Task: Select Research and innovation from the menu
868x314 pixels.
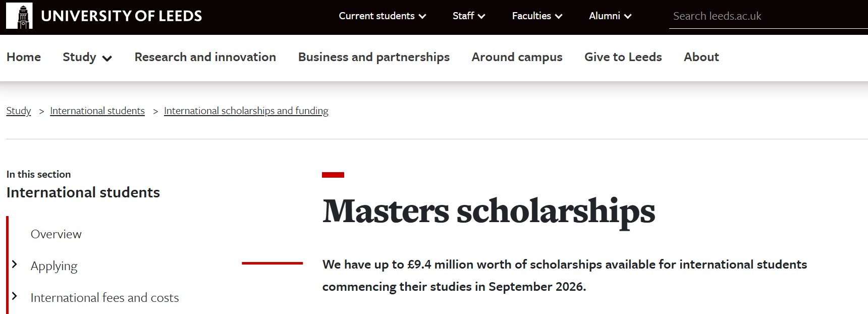Action: (205, 58)
